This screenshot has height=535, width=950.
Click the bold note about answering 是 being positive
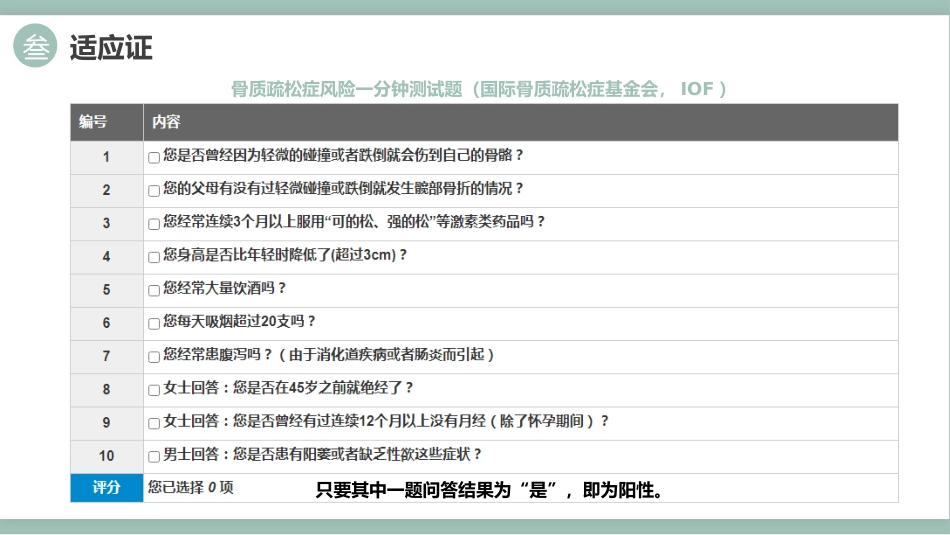[489, 490]
